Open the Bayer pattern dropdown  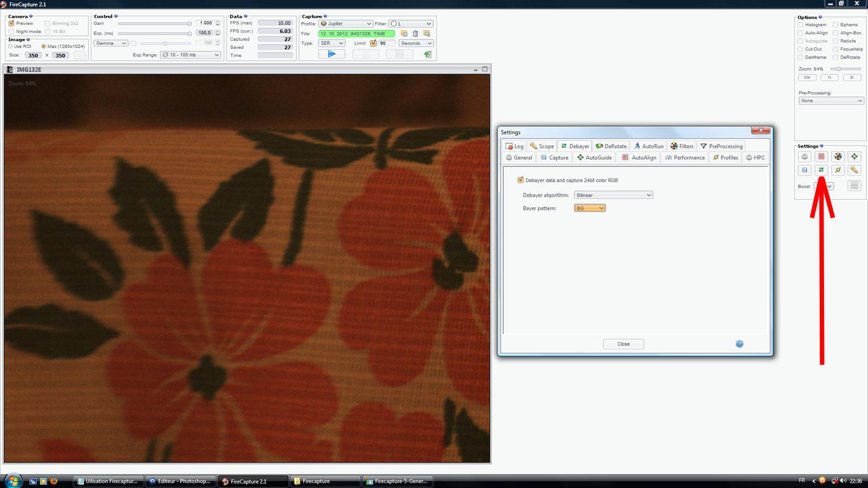click(x=590, y=208)
